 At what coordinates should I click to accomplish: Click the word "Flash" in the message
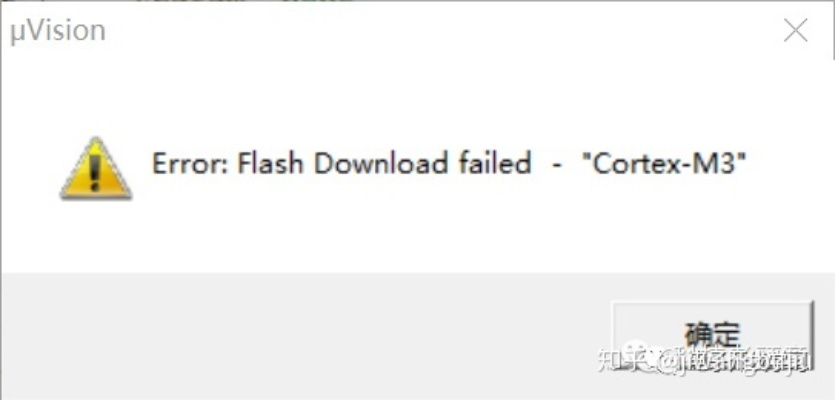point(270,163)
